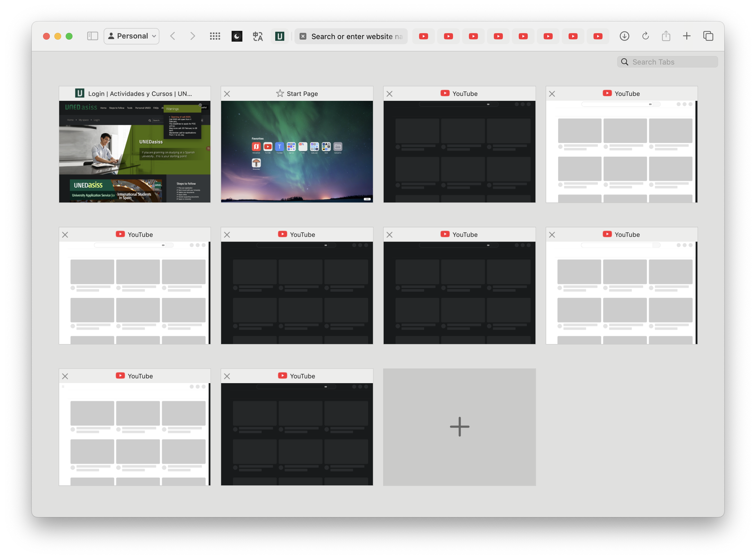Click the Share icon
The height and width of the screenshot is (559, 756).
(x=666, y=36)
